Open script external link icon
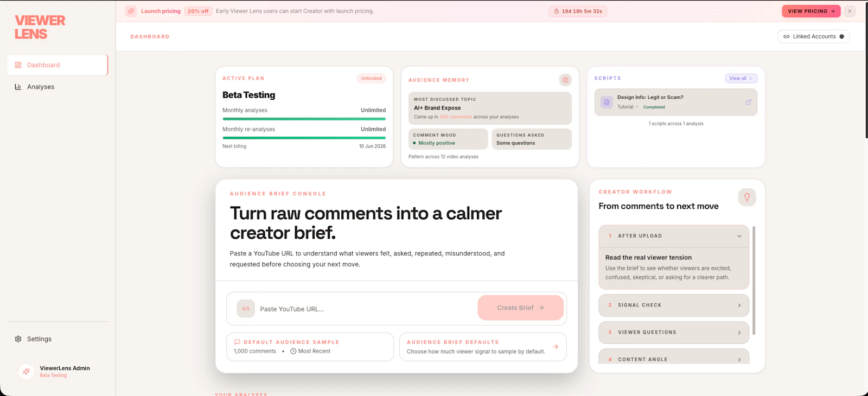Screen dimensions: 868x396 click(748, 102)
